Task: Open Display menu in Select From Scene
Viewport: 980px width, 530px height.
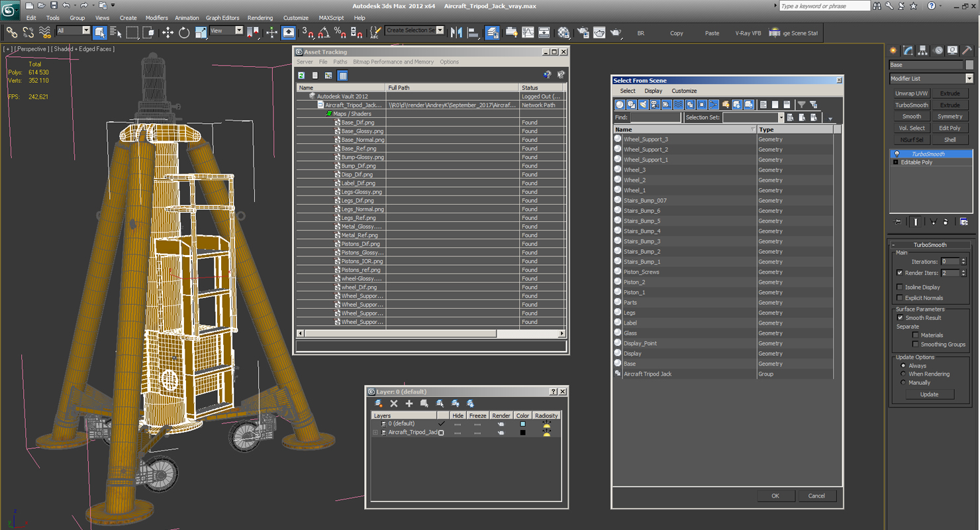Action: tap(654, 91)
